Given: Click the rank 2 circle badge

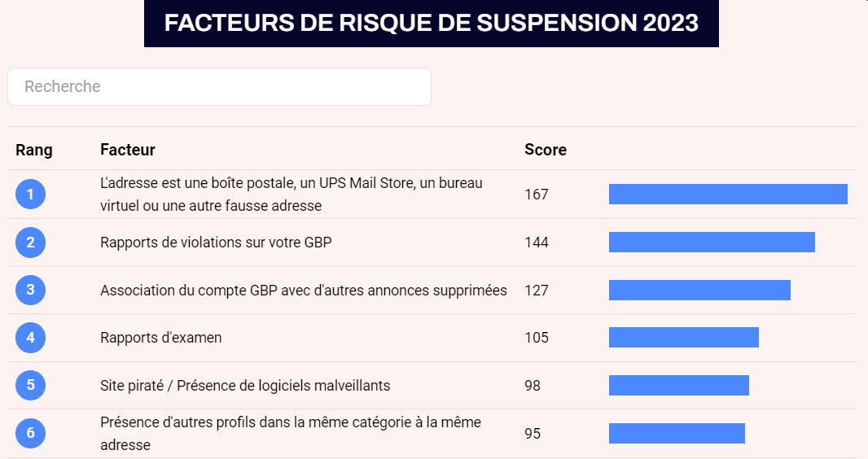Looking at the screenshot, I should pos(30,242).
